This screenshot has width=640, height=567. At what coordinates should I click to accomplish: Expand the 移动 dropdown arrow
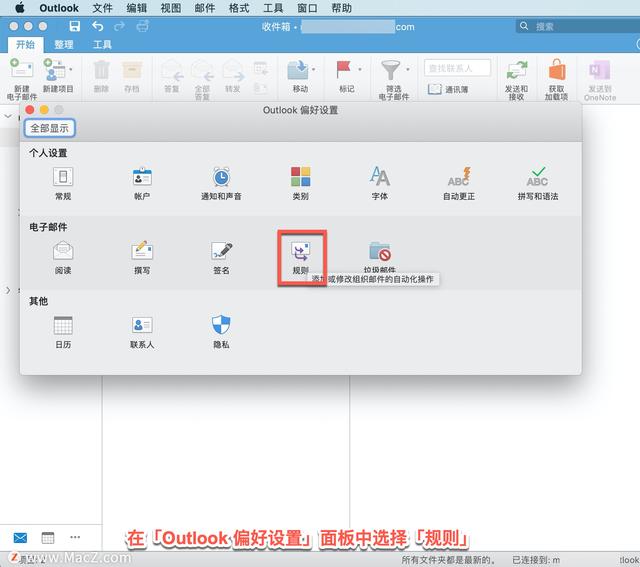pos(313,69)
